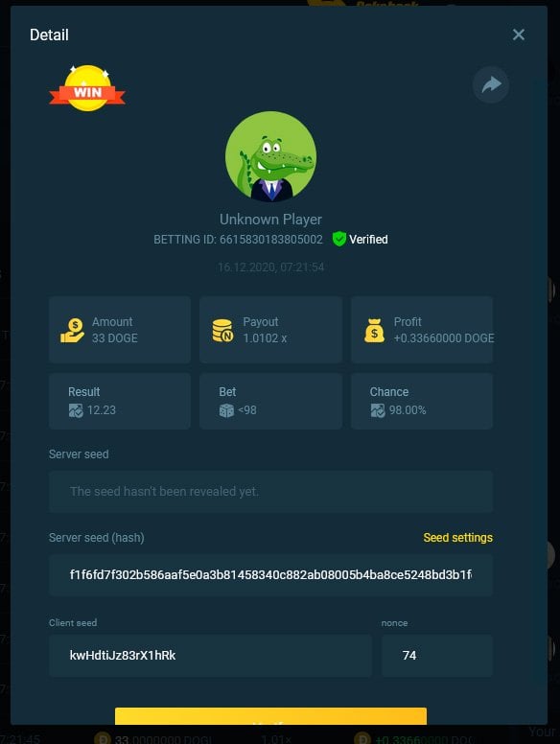Viewport: 560px width, 744px height.
Task: Click the Profit money bag icon
Action: click(x=374, y=330)
